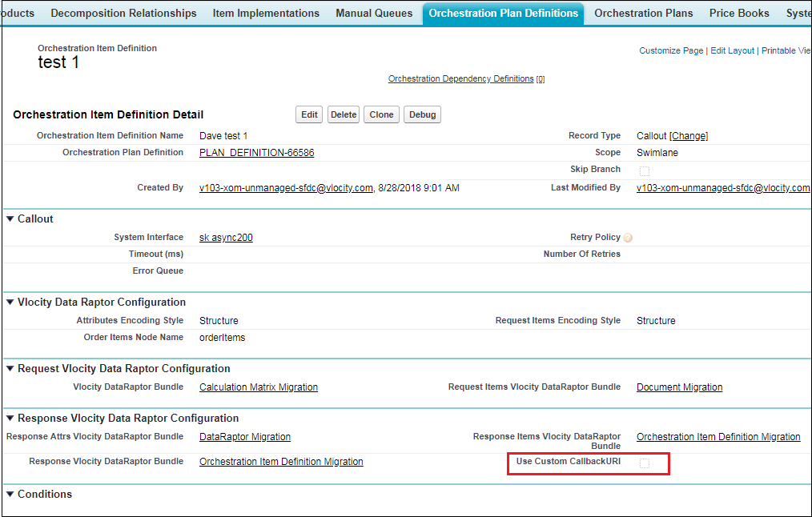Select the Swimlane scope value

[657, 153]
